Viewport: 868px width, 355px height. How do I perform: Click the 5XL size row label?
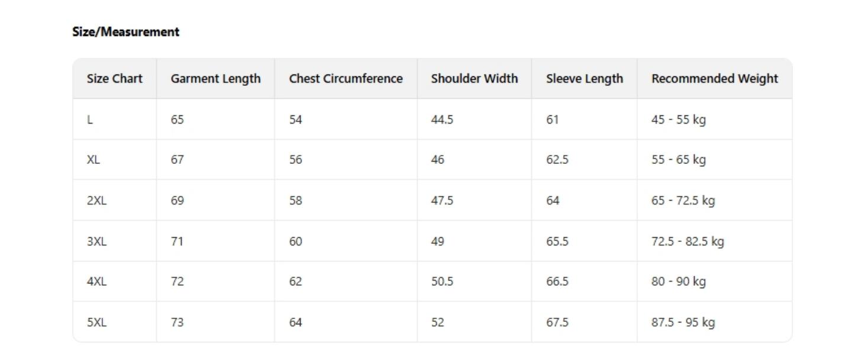tap(96, 322)
